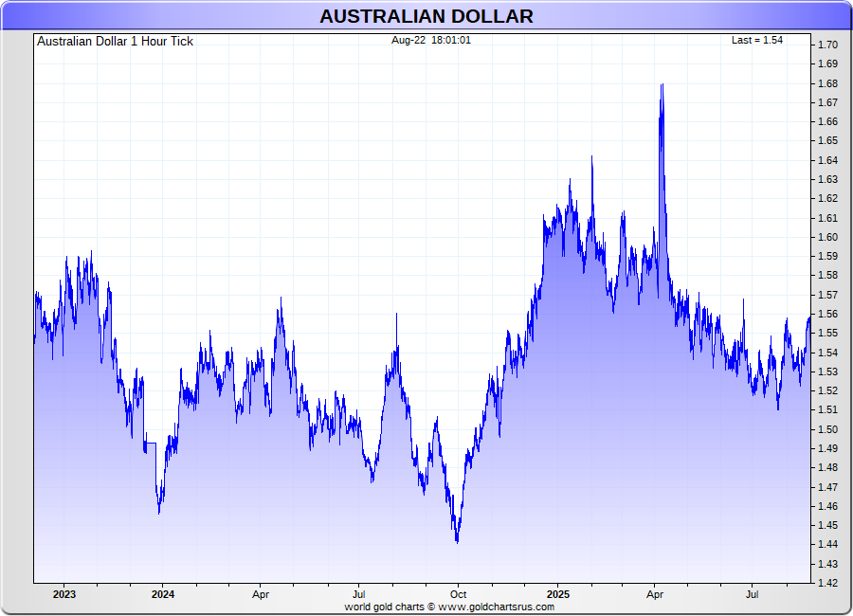Viewport: 853px width, 616px height.
Task: Click the 1.48 y-axis label
Action: 827,467
